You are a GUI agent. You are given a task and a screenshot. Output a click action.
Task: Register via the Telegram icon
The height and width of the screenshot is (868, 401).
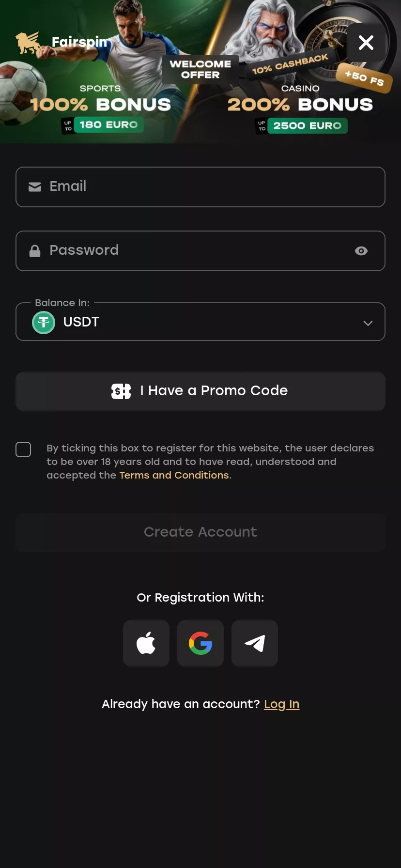pos(255,643)
